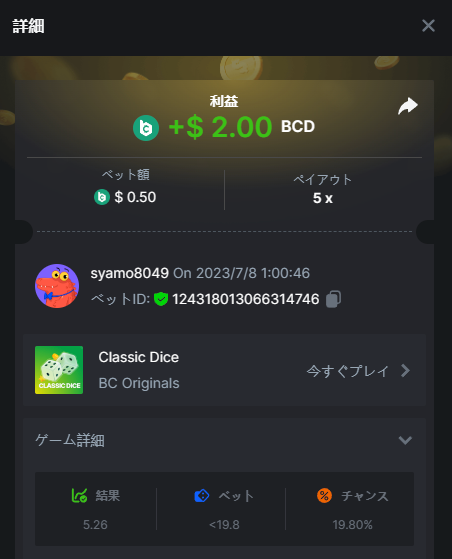Click the Classic Dice title text

139,357
